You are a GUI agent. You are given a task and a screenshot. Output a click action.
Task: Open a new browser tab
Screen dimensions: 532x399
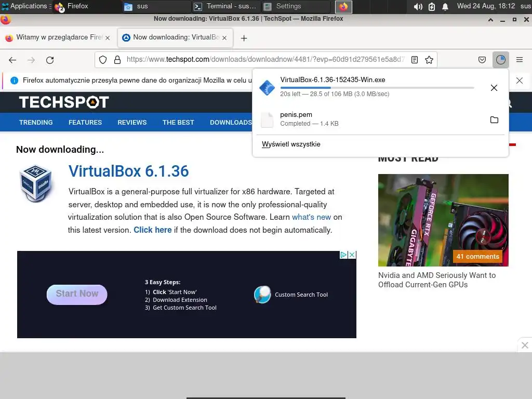point(244,38)
